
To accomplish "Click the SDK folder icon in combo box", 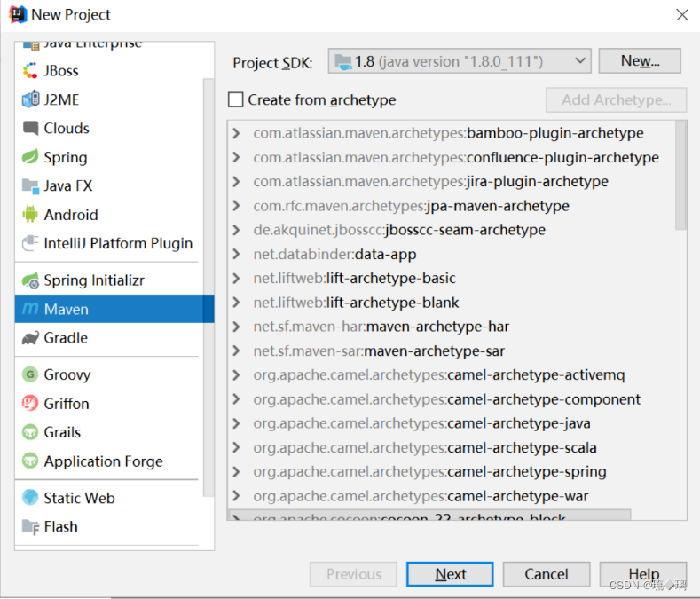I will [x=342, y=61].
